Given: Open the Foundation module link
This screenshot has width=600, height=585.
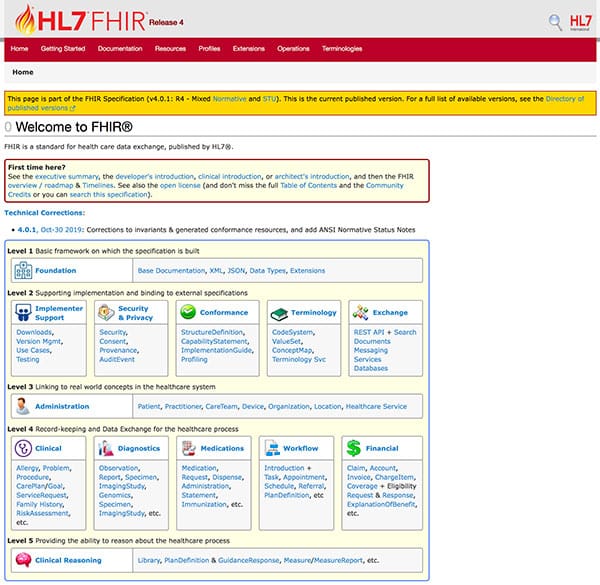Looking at the screenshot, I should point(55,271).
